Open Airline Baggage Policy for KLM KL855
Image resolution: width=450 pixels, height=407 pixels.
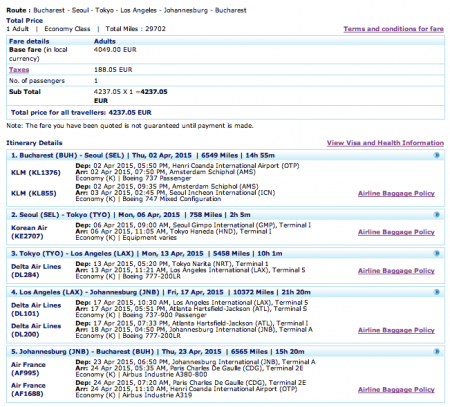pos(396,193)
